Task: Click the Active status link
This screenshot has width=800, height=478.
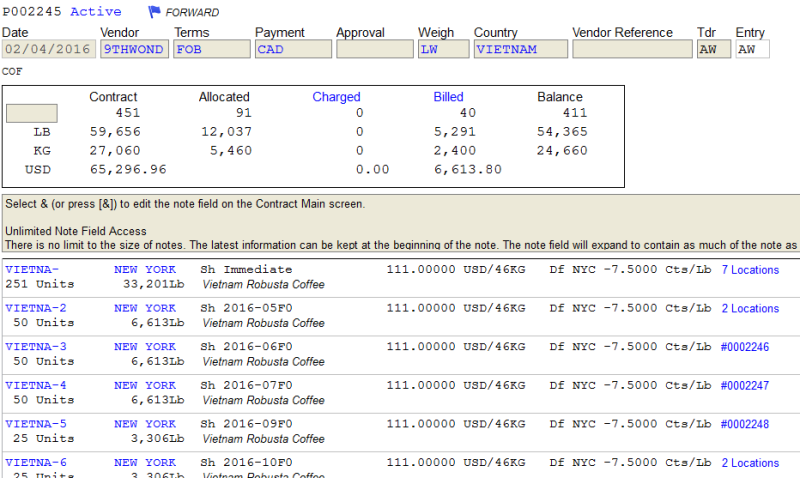Action: coord(95,11)
